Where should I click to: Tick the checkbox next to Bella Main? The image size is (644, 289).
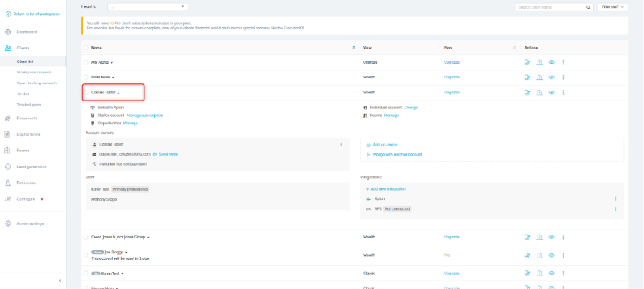[x=86, y=77]
